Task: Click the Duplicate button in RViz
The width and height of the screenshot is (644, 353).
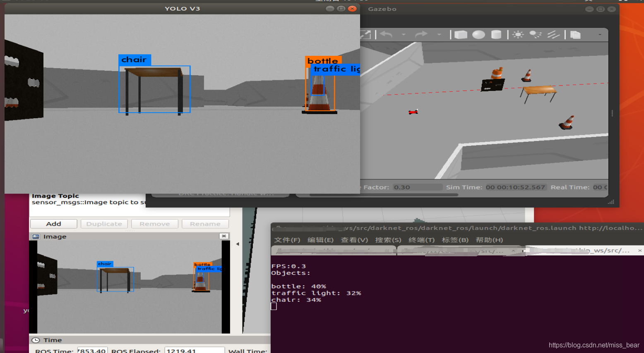Action: (104, 224)
